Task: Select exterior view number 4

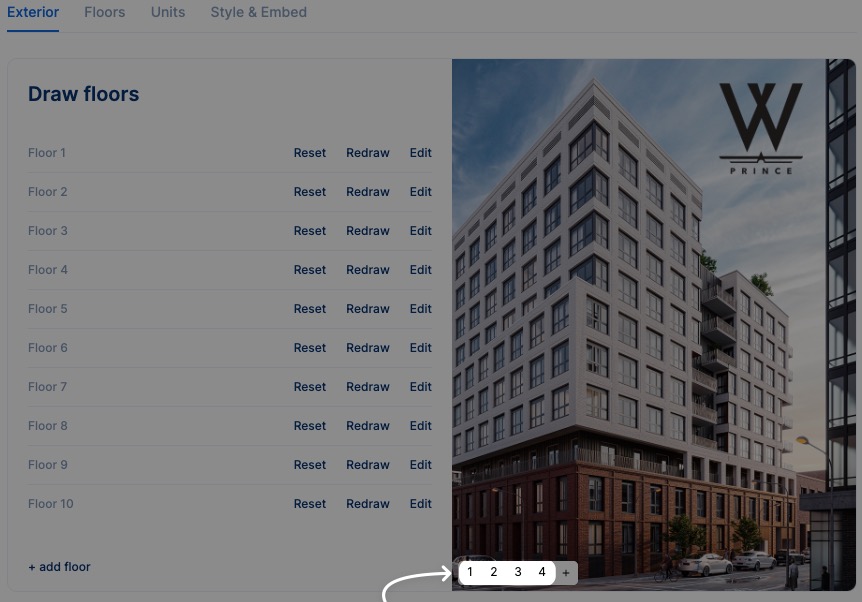Action: [x=542, y=572]
